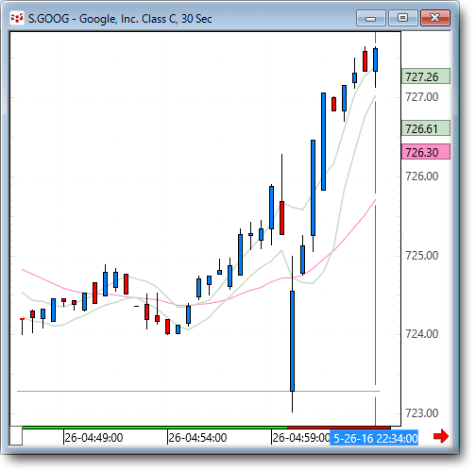The width and height of the screenshot is (476, 471).
Task: Click the 727.00 price scale value
Action: pos(421,97)
